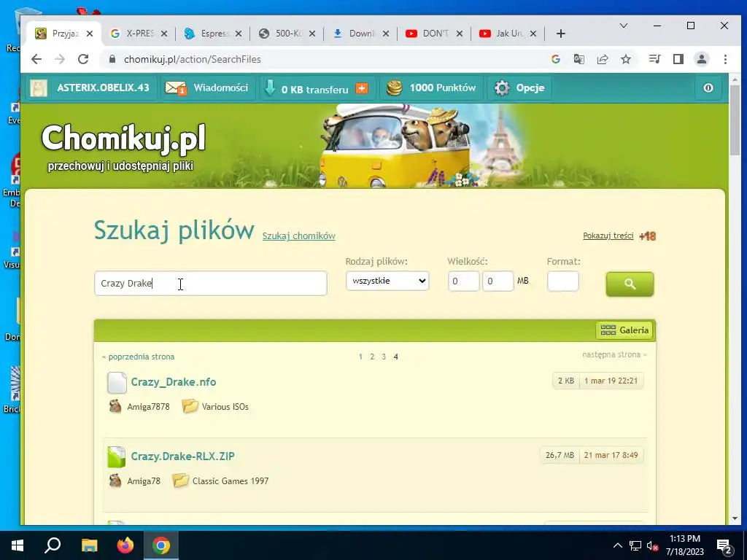Click the orange plus transfer icon
The height and width of the screenshot is (560, 747).
click(362, 88)
